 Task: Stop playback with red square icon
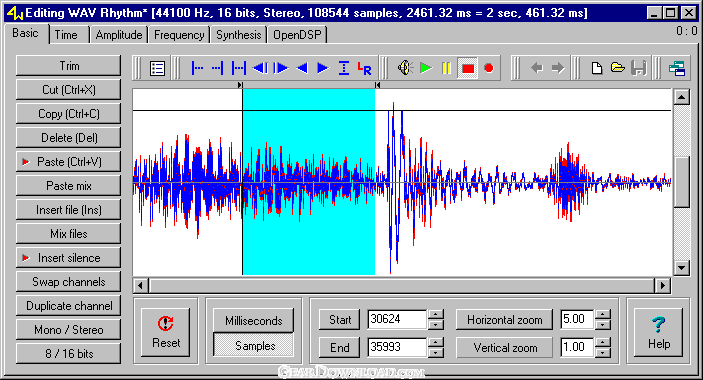point(468,68)
